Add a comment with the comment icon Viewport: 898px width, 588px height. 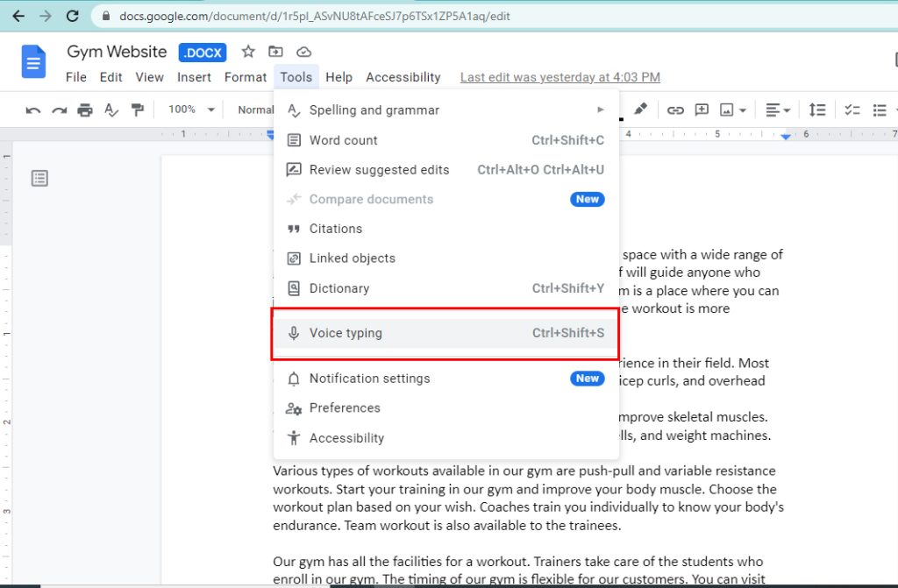pos(702,110)
